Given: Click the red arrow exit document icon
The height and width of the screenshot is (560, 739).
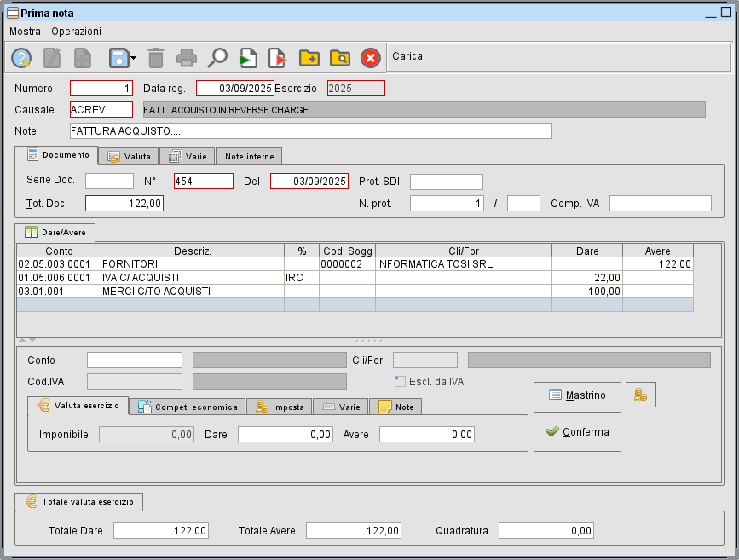Looking at the screenshot, I should click(275, 58).
